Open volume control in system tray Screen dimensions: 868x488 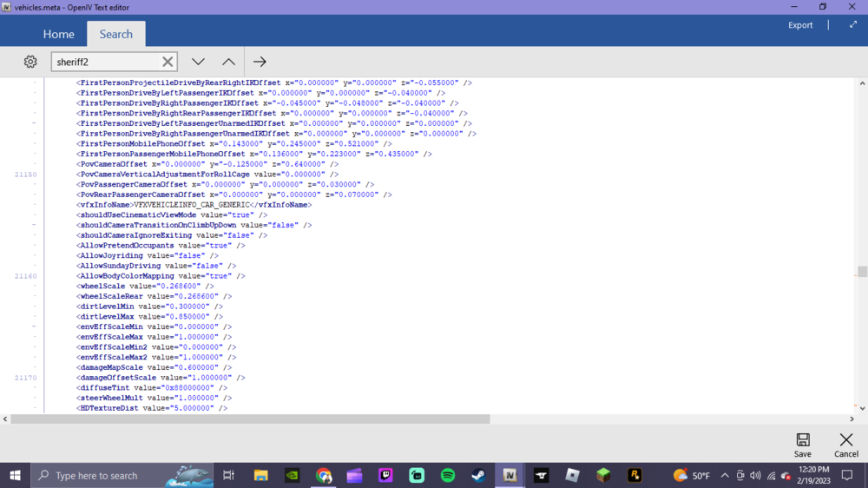coord(756,475)
